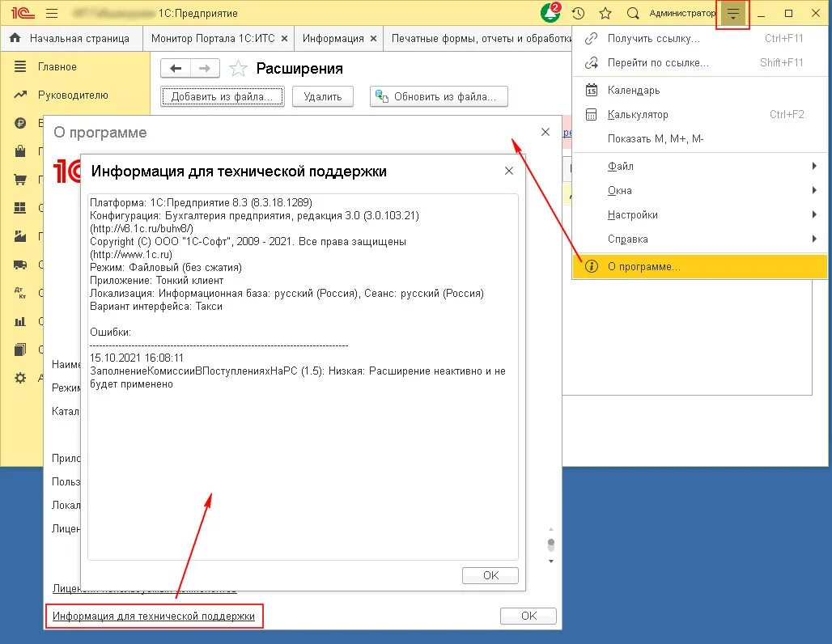Navigate forward with the right arrow button
Image resolution: width=832 pixels, height=644 pixels.
pos(205,69)
